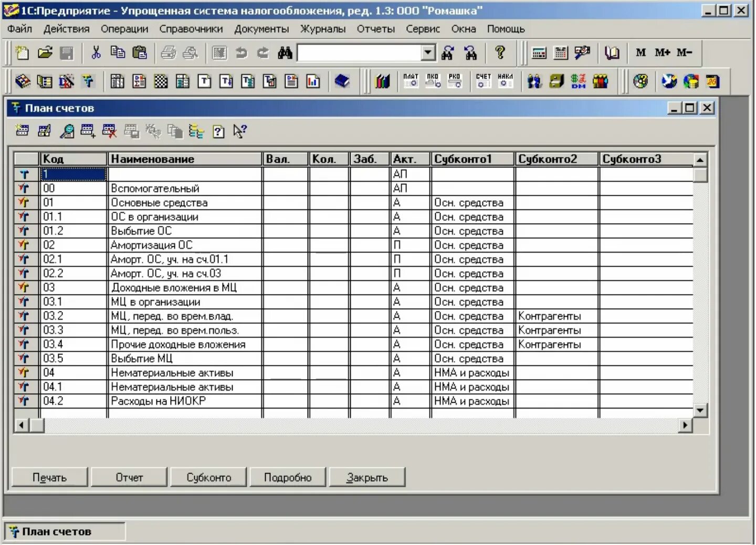
Task: Click account code cell '03.4'
Action: (x=73, y=344)
